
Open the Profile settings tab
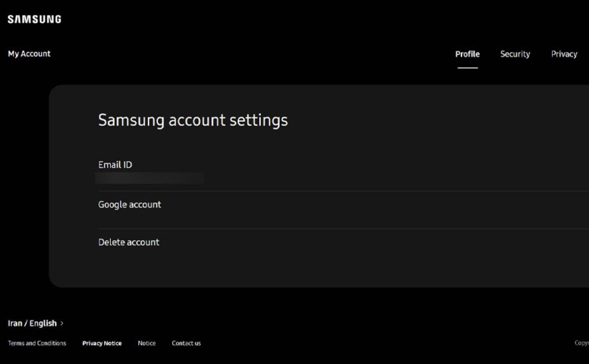[x=468, y=53]
